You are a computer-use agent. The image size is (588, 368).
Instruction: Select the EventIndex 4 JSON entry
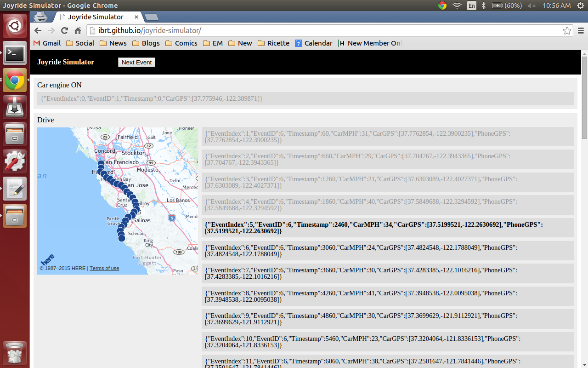point(388,205)
